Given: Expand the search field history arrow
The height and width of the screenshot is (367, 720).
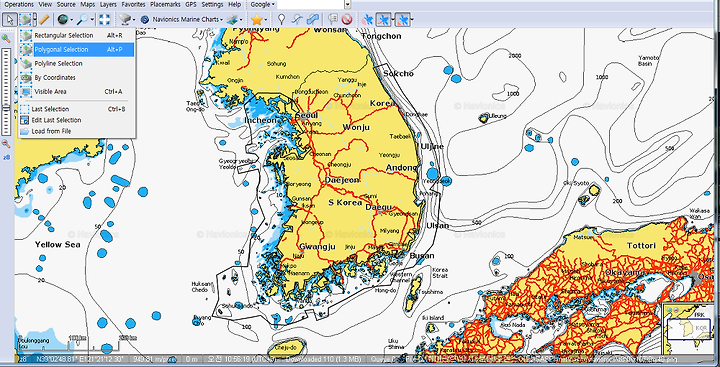Looking at the screenshot, I should 348,5.
